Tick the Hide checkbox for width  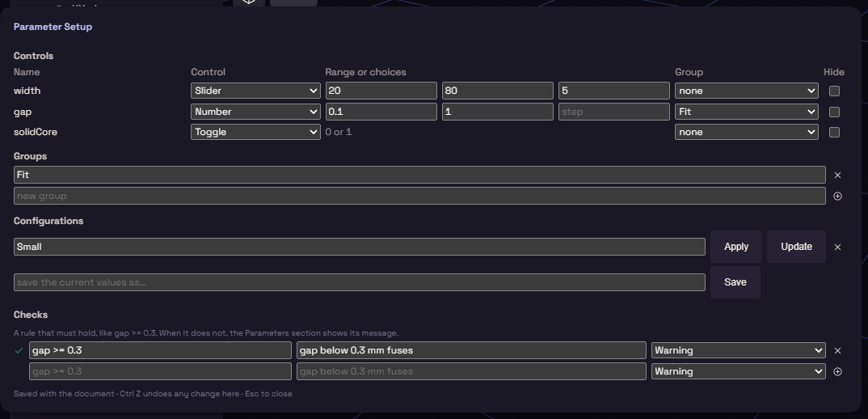tap(834, 91)
